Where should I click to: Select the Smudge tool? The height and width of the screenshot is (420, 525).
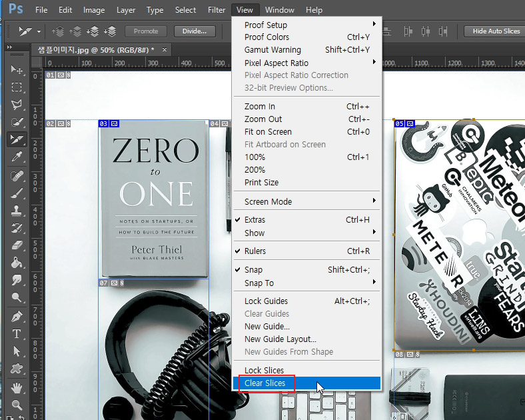click(x=17, y=280)
